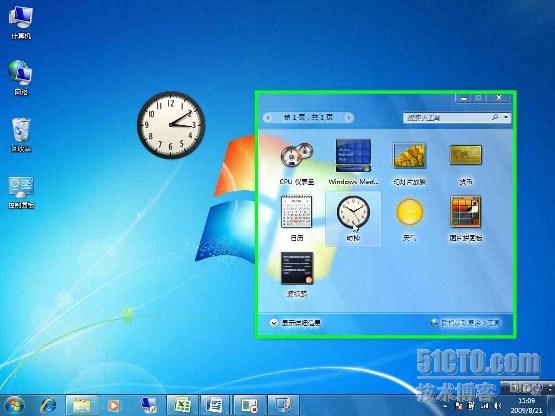Select the slide show gadget with yellow flowers

click(x=410, y=163)
